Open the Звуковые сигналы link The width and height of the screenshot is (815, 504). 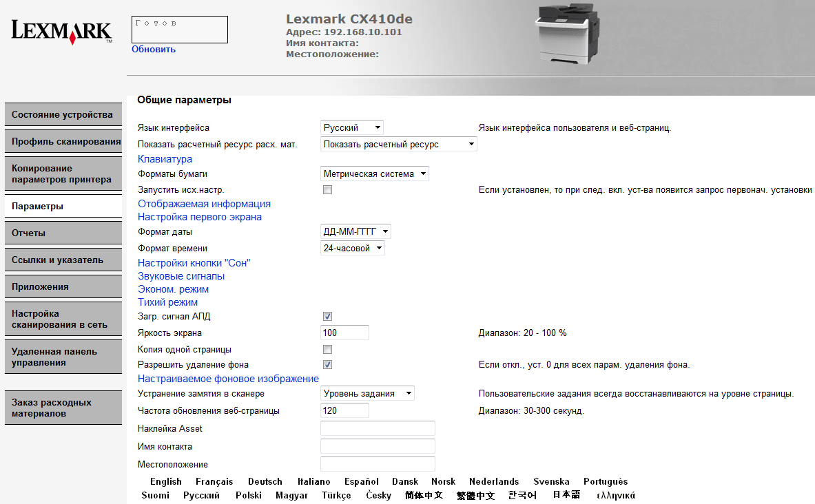[181, 276]
